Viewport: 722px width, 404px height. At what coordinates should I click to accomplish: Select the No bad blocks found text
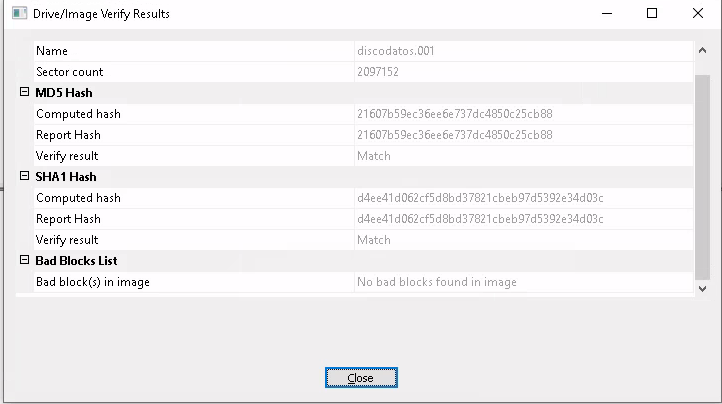[437, 282]
